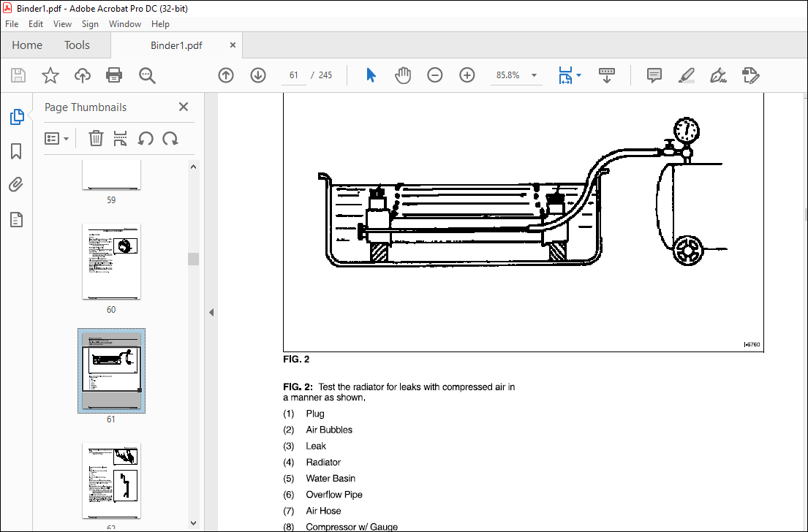Click the 'Radiator' legend entry
This screenshot has width=808, height=532.
pyautogui.click(x=323, y=462)
